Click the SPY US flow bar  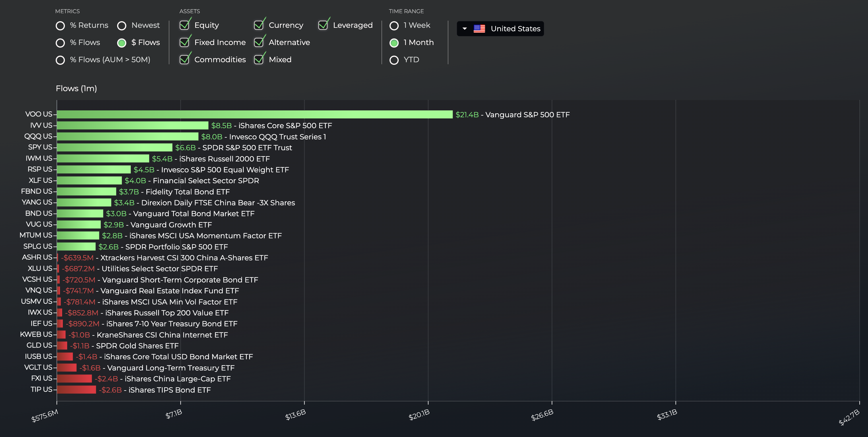[115, 147]
